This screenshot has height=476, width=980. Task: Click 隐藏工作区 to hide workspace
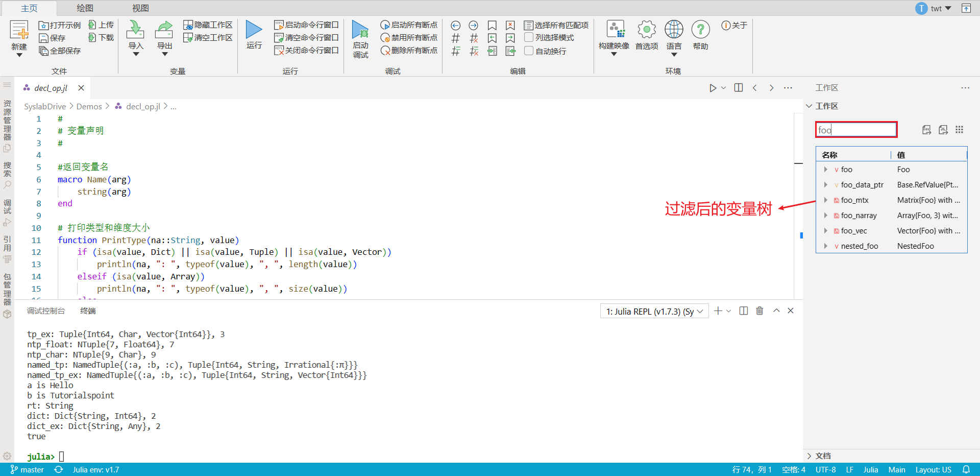click(x=208, y=25)
